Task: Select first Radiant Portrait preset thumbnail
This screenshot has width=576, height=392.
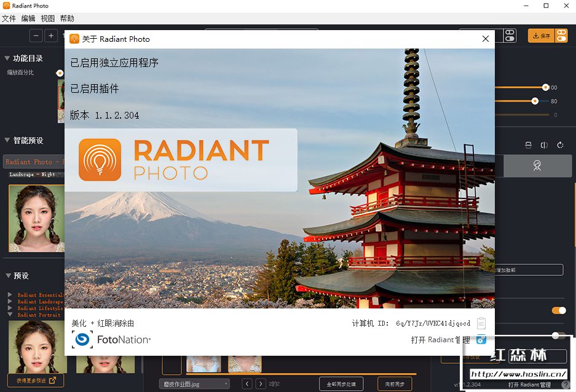Action: 37,347
